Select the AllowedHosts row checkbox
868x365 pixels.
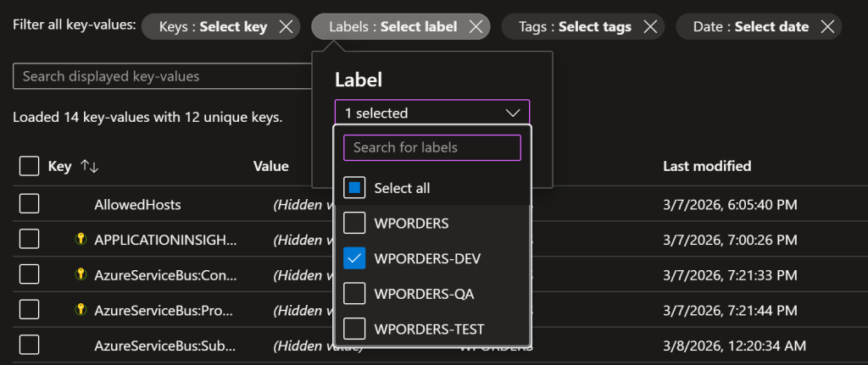click(x=29, y=204)
